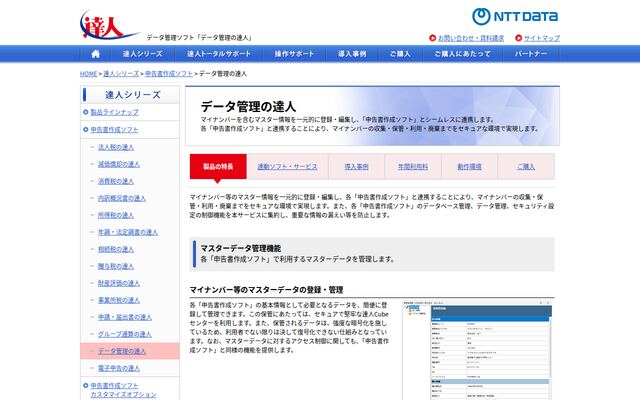Click the 達人 logo at top left

109,25
